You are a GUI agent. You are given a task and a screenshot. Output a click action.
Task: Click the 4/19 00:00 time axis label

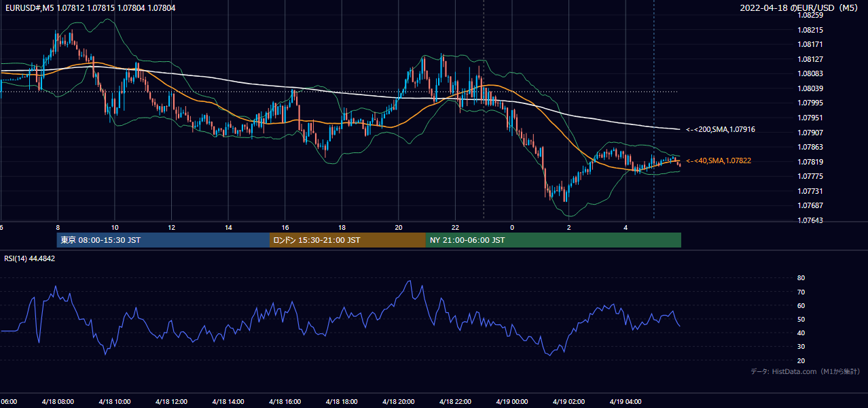pos(512,402)
